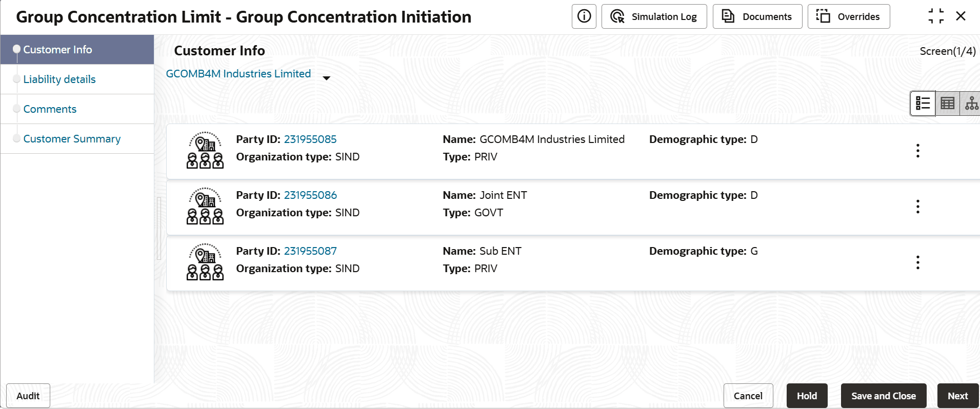Go to Comments step
980x409 pixels.
coord(50,109)
